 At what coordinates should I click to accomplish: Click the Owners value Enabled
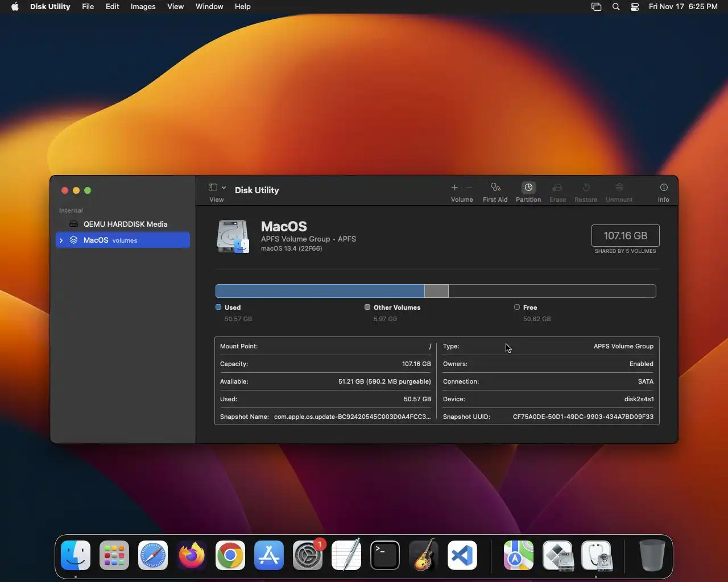tap(641, 364)
